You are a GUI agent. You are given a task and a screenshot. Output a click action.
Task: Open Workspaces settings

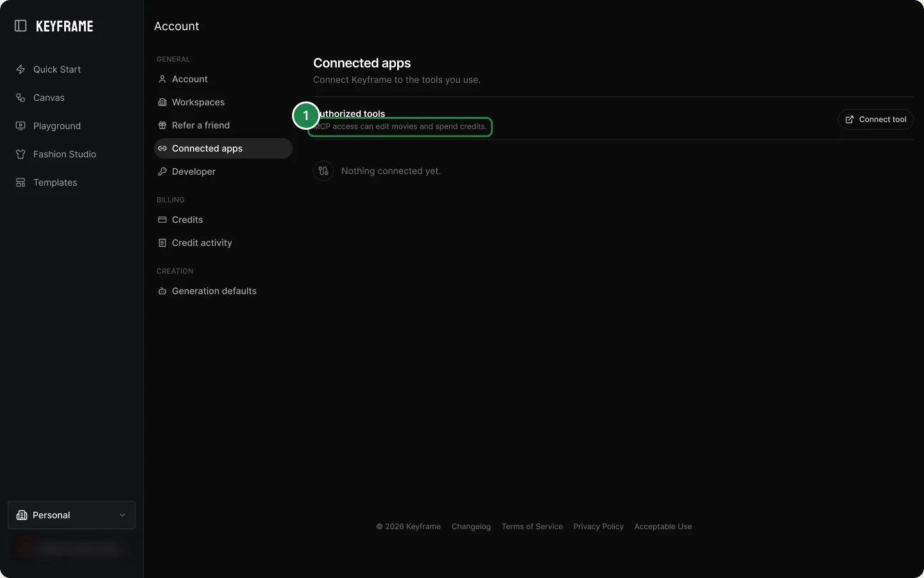pyautogui.click(x=223, y=102)
